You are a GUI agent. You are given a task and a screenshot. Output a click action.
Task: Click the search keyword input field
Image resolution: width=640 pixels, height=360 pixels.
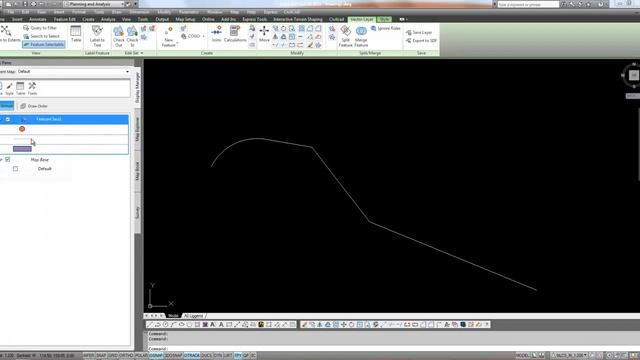click(528, 4)
